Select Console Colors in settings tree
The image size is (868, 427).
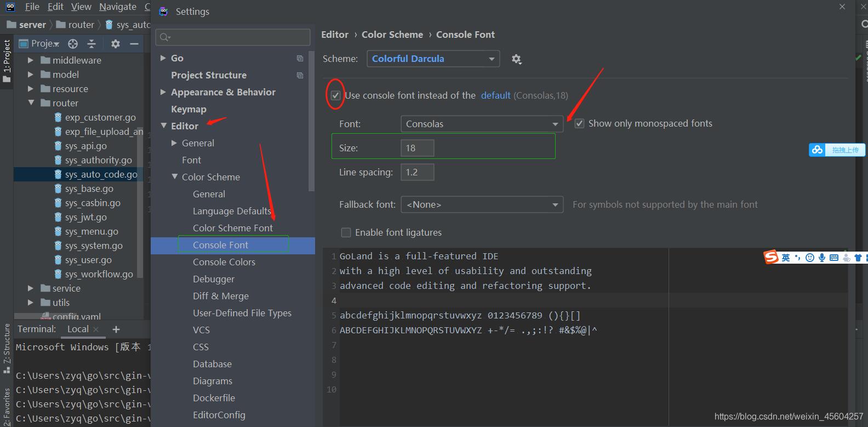224,262
